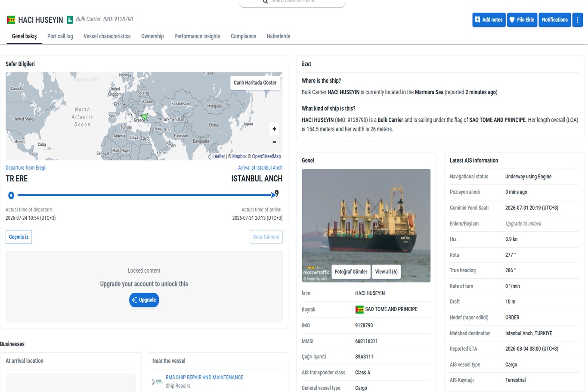
Task: Click the SAO TOME AND PRINCIPE flag value
Action: click(x=391, y=309)
